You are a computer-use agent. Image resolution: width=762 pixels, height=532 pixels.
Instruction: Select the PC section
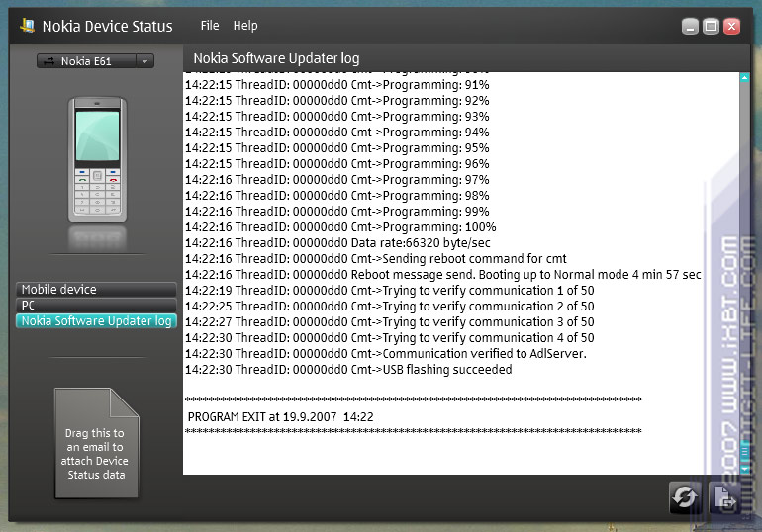click(96, 306)
